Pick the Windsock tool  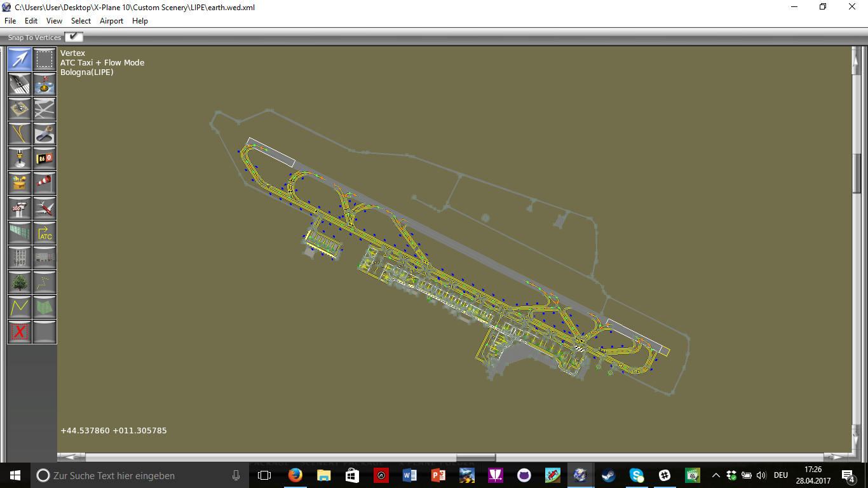[x=44, y=184]
